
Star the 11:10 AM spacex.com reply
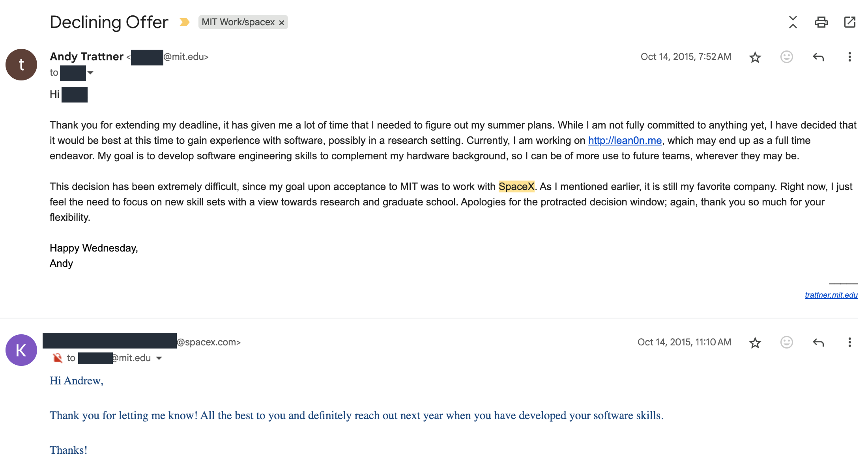point(755,343)
